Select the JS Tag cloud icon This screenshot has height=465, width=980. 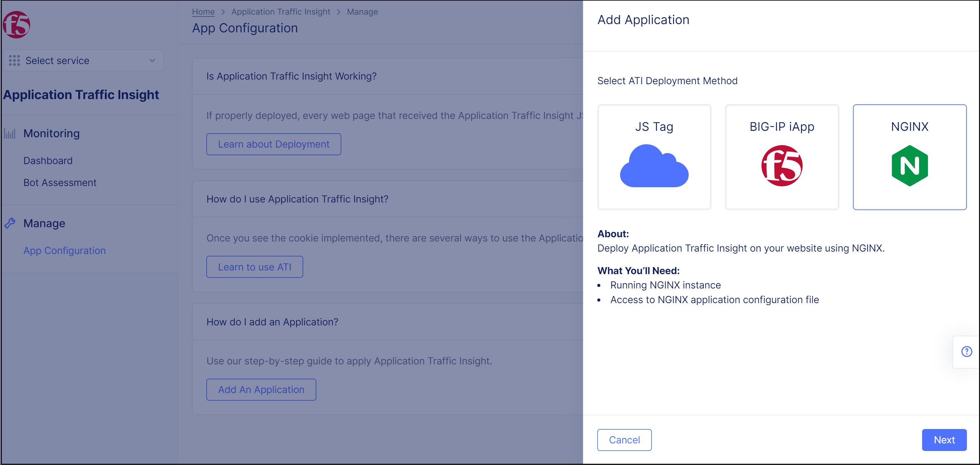(x=654, y=166)
